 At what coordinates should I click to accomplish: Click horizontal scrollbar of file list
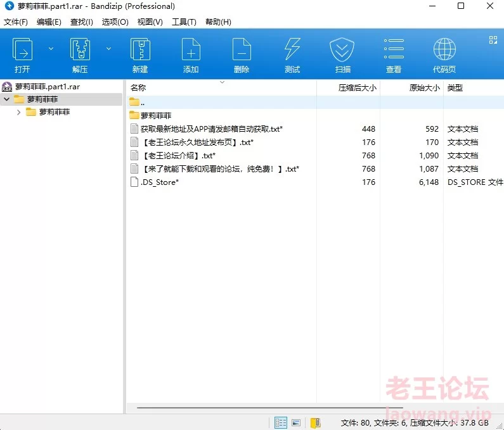tap(269, 408)
